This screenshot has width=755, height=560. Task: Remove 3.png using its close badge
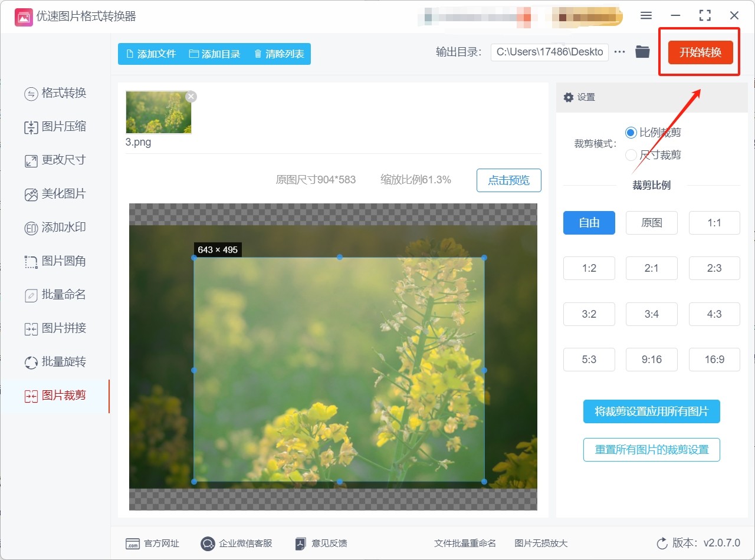click(191, 97)
